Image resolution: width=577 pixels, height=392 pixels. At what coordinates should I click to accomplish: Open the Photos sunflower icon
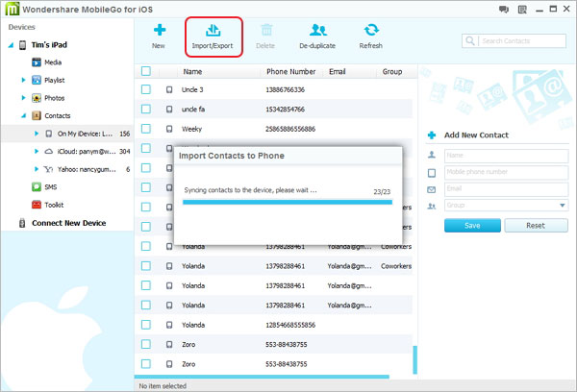pos(37,98)
